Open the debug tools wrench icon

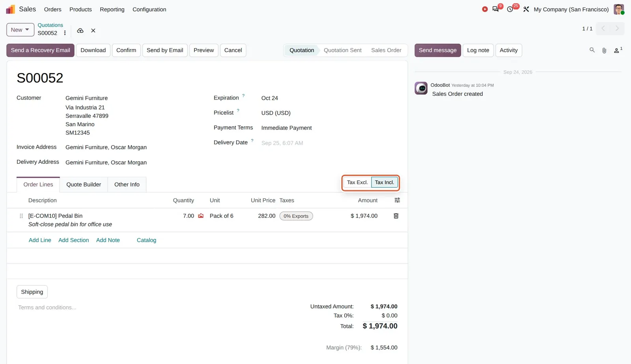tap(526, 9)
